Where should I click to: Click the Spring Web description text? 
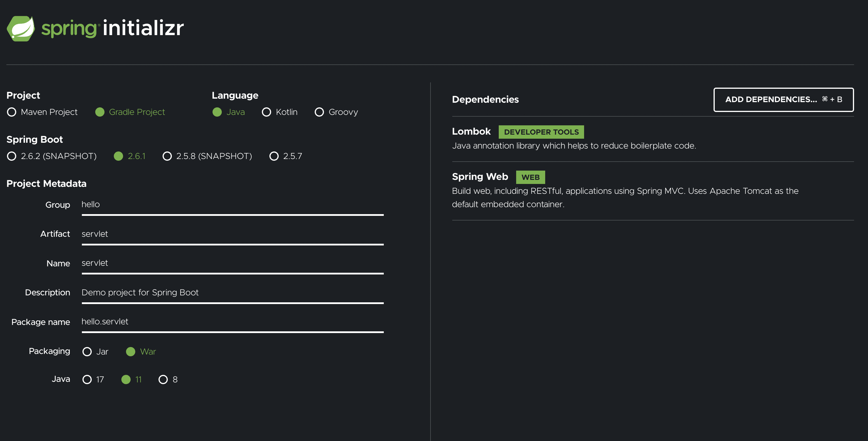pos(625,198)
